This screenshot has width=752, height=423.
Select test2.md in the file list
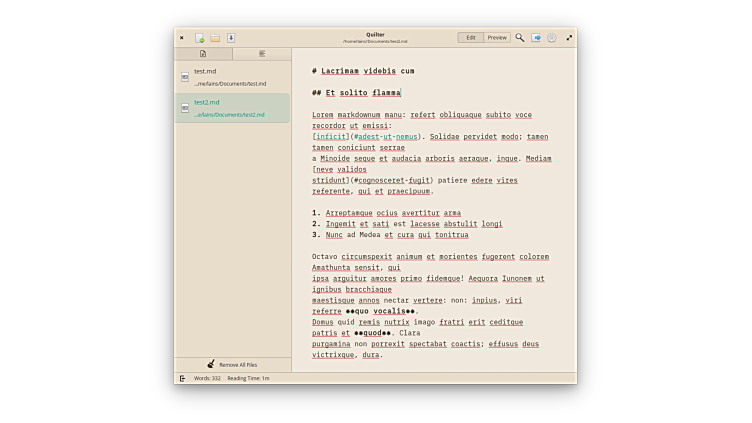click(232, 108)
